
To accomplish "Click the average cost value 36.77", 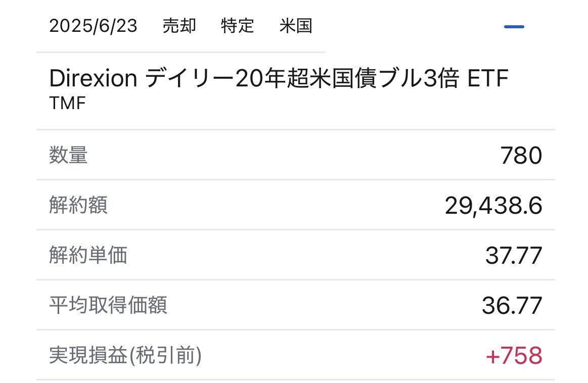I will pyautogui.click(x=512, y=305).
